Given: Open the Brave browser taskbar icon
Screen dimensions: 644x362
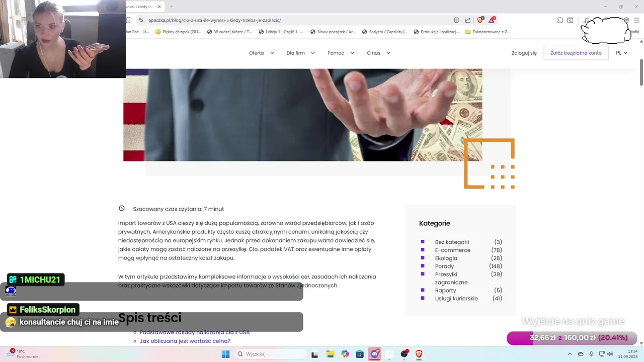Looking at the screenshot, I should coord(419,354).
